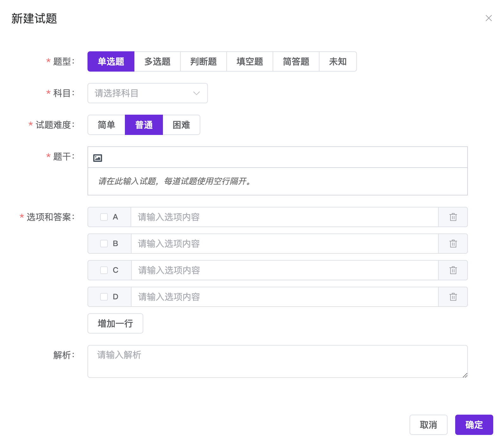This screenshot has height=446, width=504.
Task: Set difficulty to 困难
Action: 181,125
